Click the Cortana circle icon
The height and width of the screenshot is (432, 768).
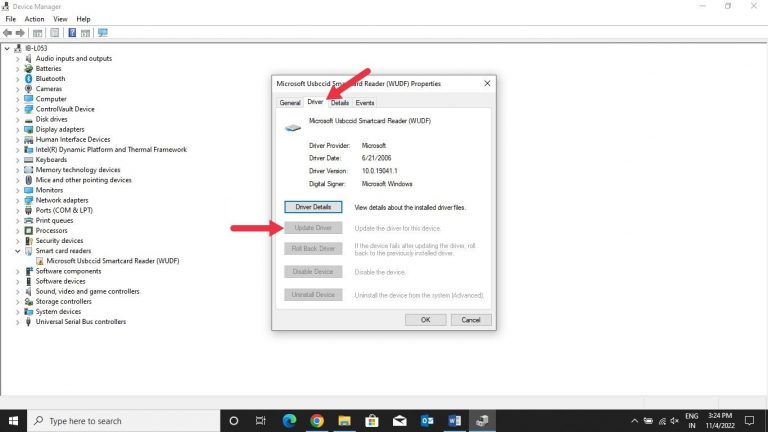pos(234,421)
